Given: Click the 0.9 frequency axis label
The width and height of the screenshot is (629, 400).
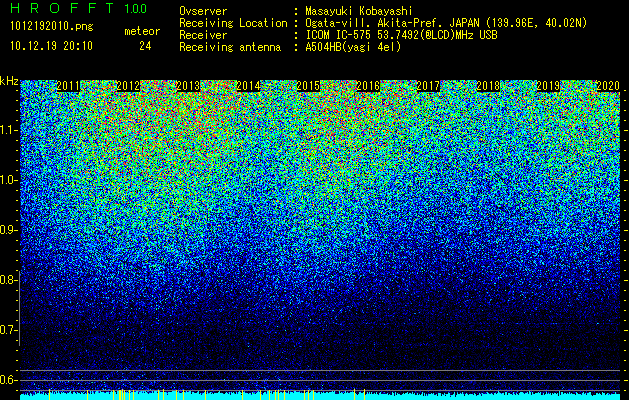Looking at the screenshot, I should (x=7, y=230).
